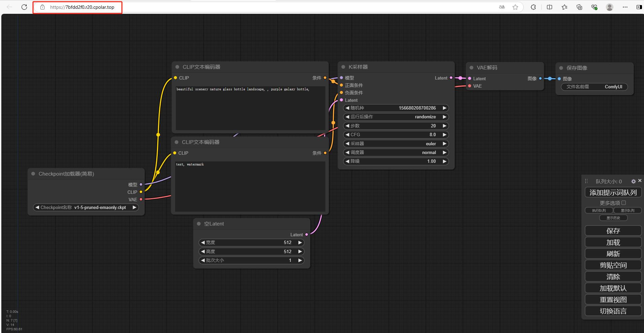This screenshot has height=333, width=644.
Task: Click the 加载 workflow button
Action: 613,242
